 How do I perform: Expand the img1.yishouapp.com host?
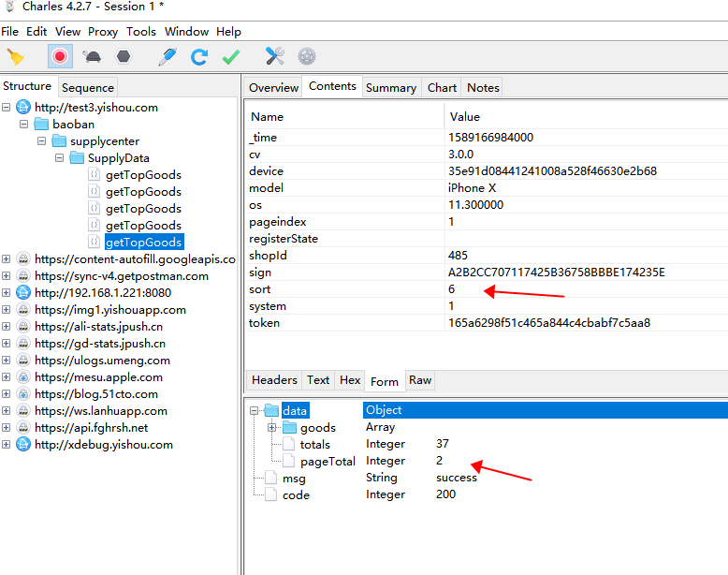(x=6, y=310)
